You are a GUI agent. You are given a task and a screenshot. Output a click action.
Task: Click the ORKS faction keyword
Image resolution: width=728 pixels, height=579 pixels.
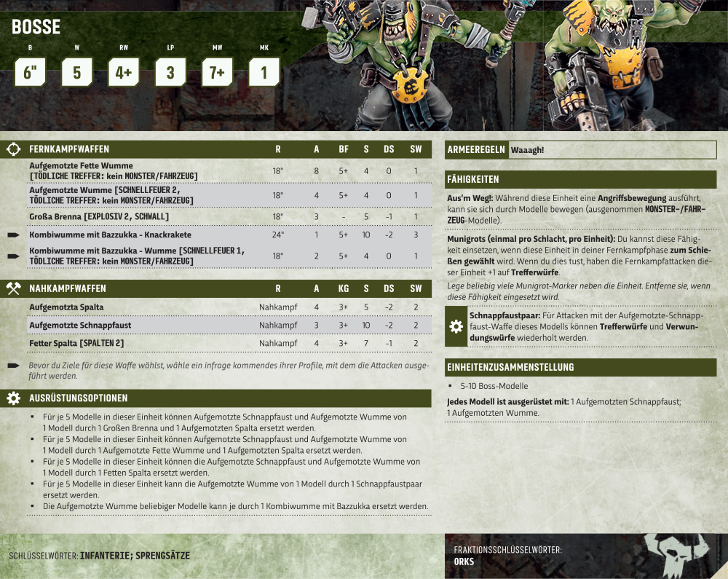point(464,562)
